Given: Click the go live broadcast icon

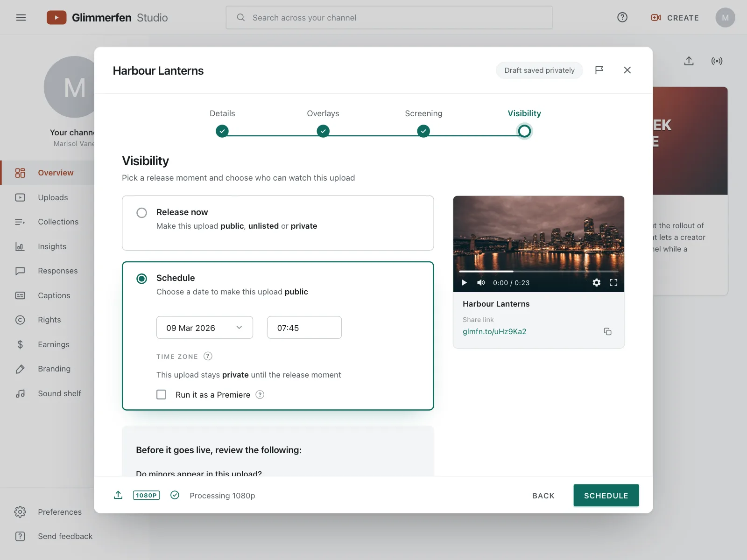Looking at the screenshot, I should tap(717, 61).
